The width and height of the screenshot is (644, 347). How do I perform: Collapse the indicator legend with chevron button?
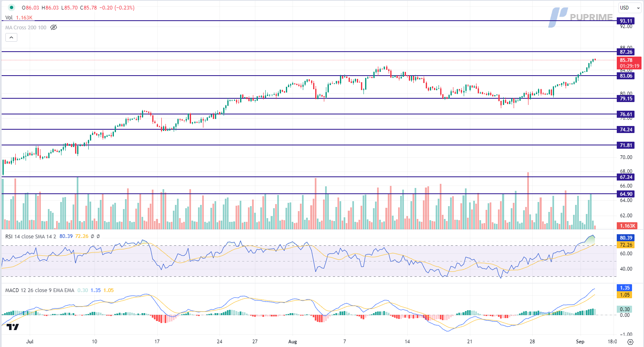click(11, 38)
